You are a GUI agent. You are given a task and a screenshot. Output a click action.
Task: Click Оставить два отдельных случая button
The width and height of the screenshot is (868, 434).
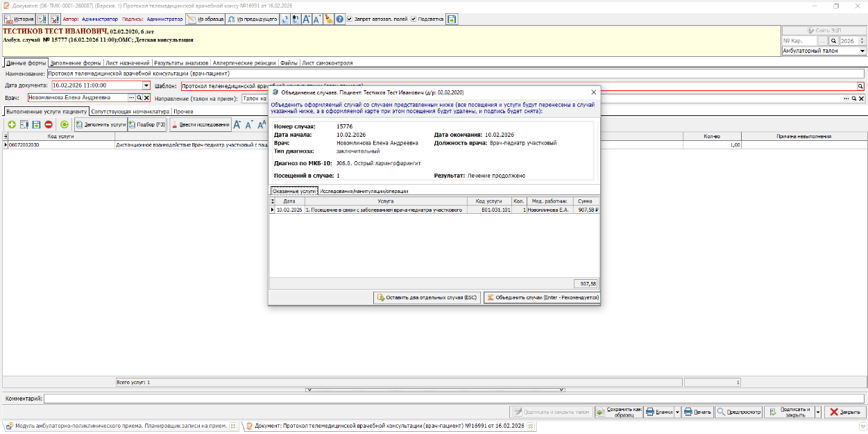coord(427,297)
